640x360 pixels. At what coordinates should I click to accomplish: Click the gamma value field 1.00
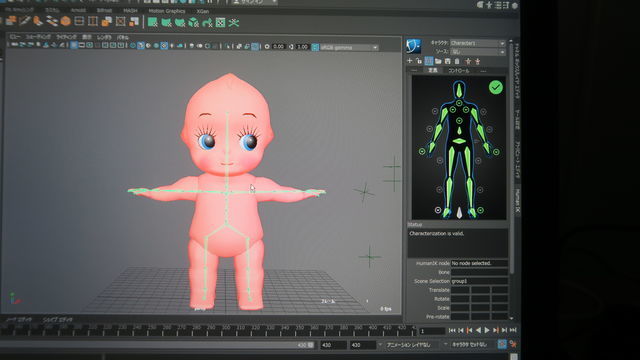tap(302, 47)
